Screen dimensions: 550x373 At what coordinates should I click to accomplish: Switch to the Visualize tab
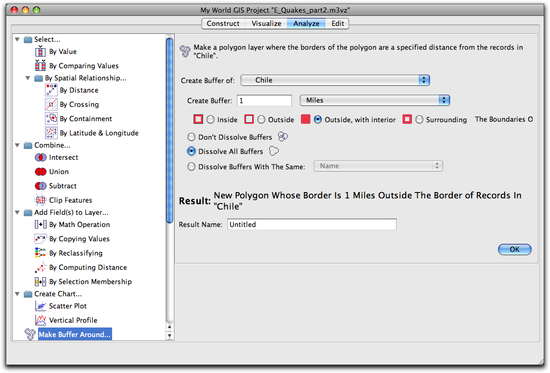click(266, 24)
